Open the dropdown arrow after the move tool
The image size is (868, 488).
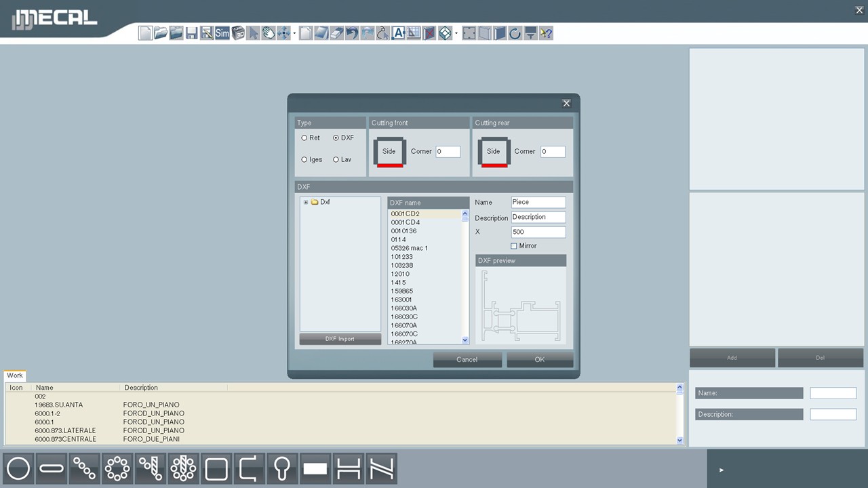coord(294,33)
